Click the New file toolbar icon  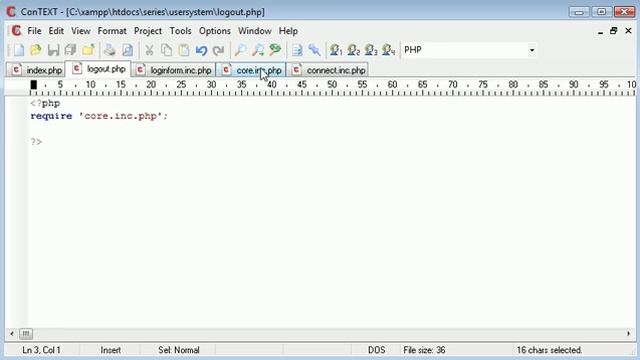(19, 50)
